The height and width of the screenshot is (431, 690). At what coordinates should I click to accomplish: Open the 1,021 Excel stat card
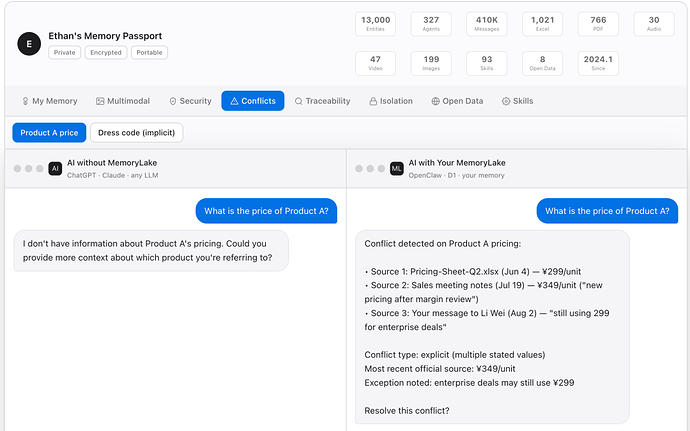coord(542,24)
